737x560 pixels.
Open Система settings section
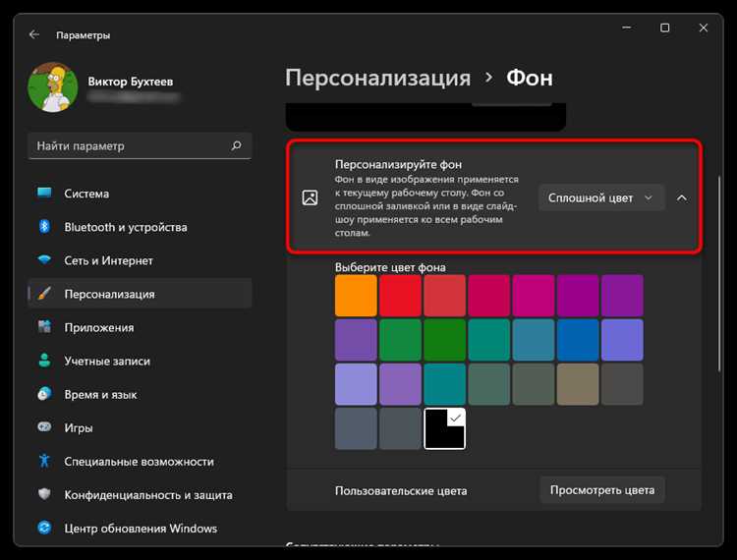click(141, 194)
